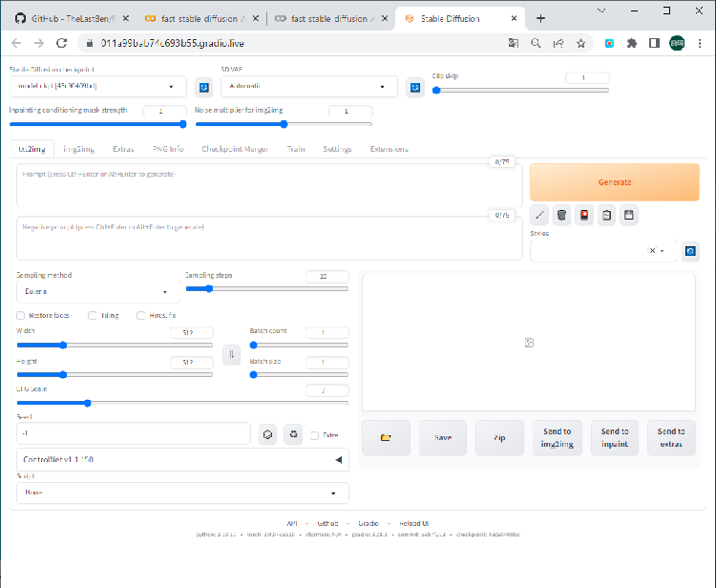Go back in browser history

pyautogui.click(x=16, y=43)
